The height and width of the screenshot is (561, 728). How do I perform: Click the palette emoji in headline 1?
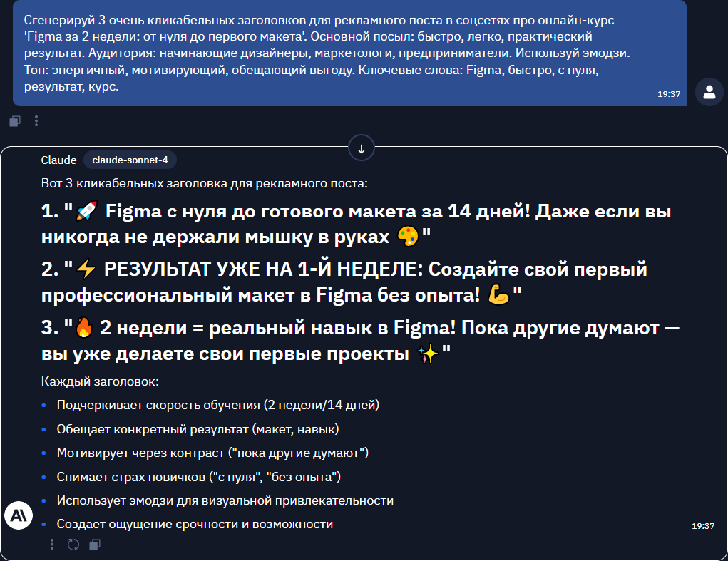(x=408, y=237)
